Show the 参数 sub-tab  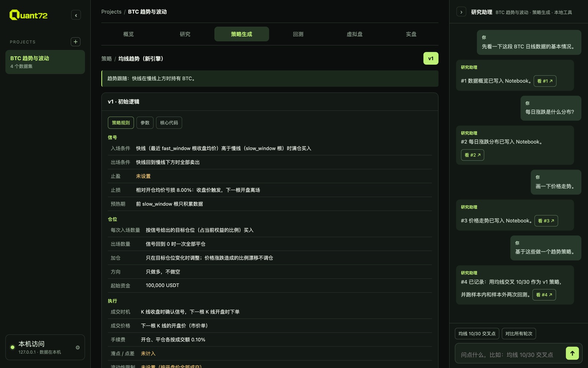click(145, 123)
